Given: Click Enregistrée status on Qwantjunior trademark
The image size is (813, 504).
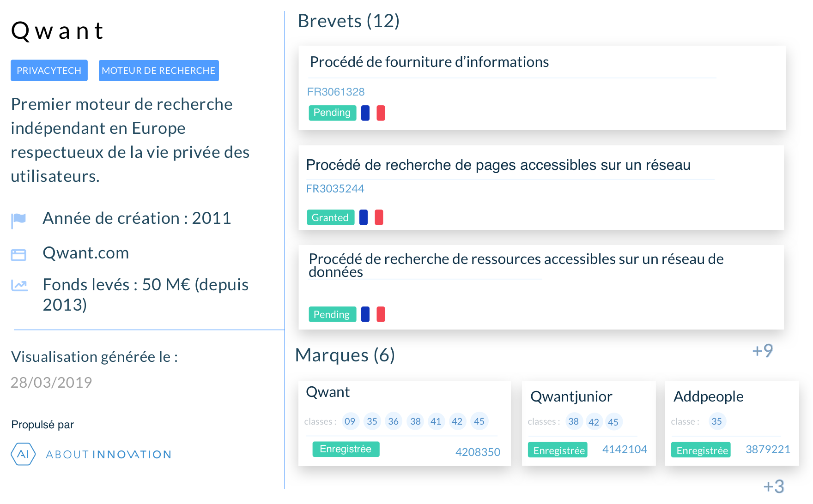Looking at the screenshot, I should point(558,450).
